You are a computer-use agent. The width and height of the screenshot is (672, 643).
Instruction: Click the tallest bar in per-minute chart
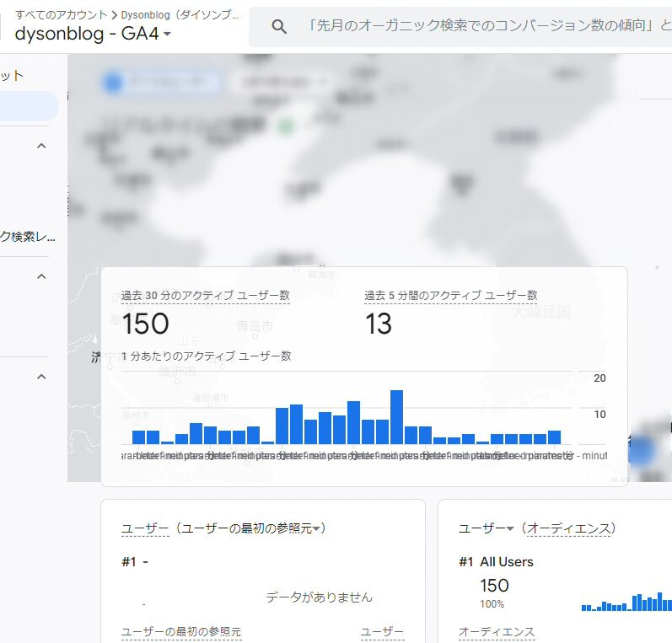[x=396, y=417]
